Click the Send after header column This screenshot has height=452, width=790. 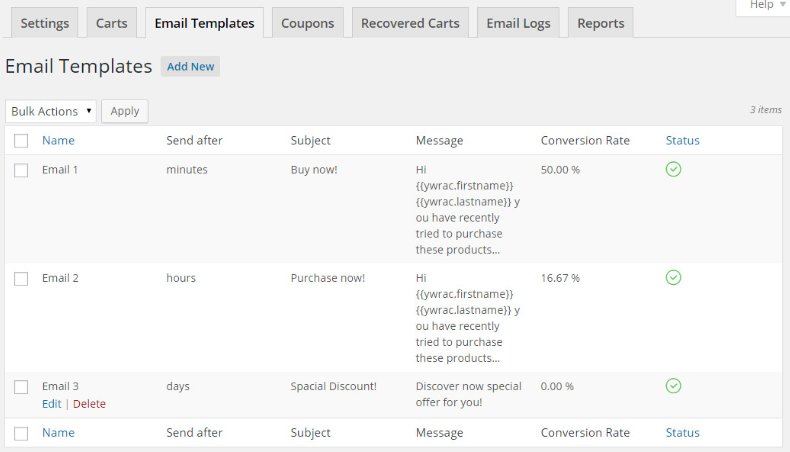[x=194, y=141]
